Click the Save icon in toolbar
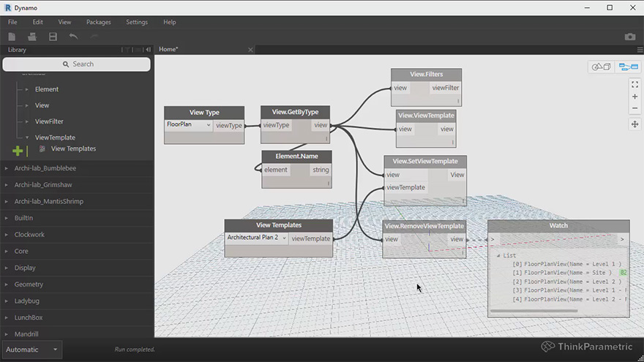 [53, 37]
